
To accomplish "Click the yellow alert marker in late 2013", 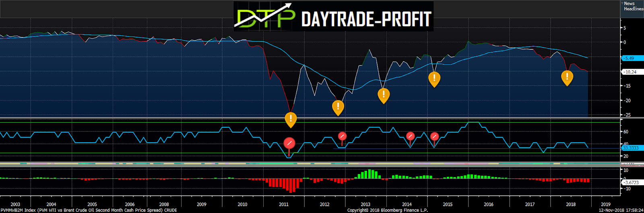I will [384, 96].
